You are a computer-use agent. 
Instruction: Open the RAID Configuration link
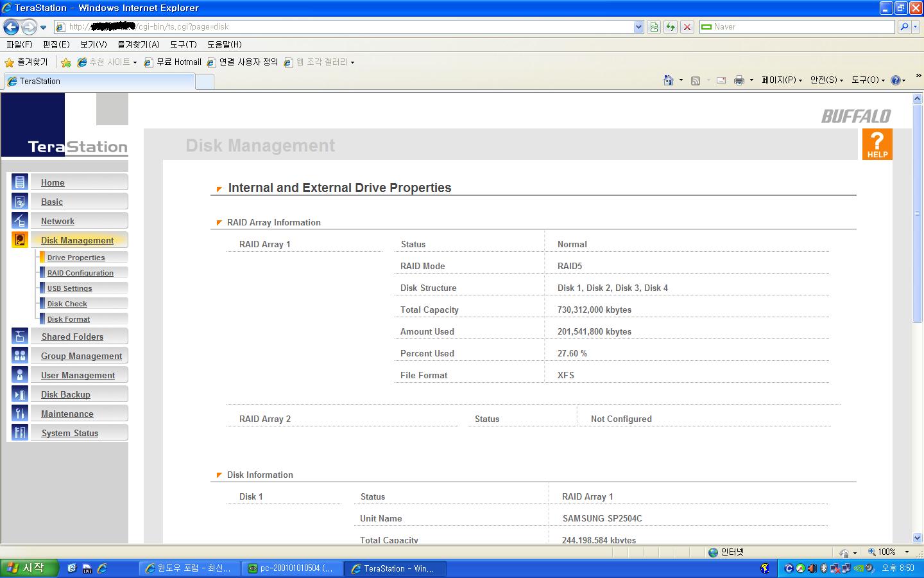[x=80, y=273]
